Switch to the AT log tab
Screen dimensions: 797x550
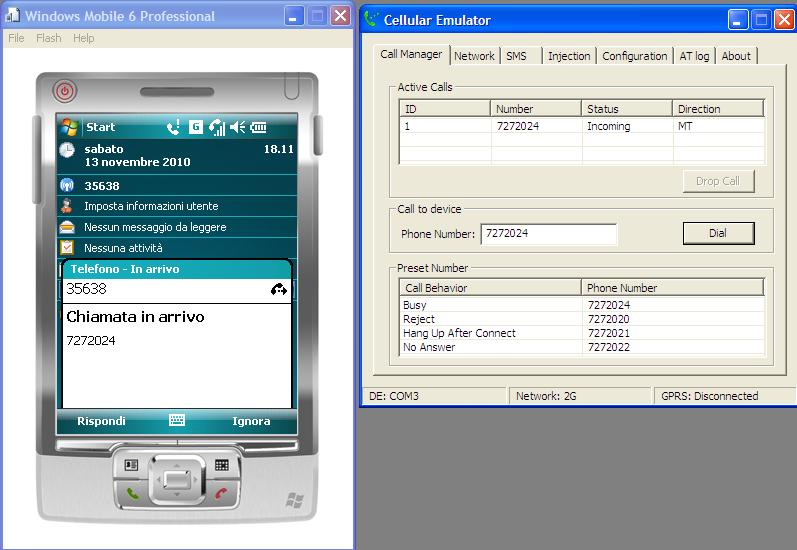[x=694, y=56]
